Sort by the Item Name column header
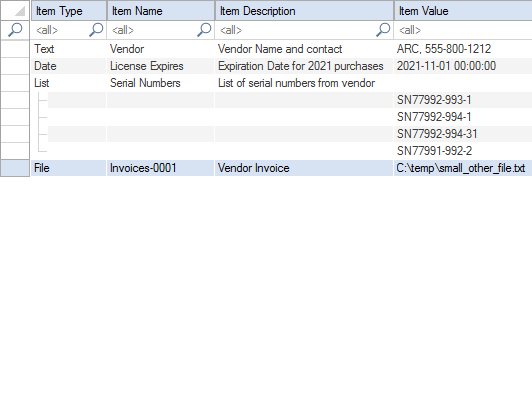 (x=161, y=11)
